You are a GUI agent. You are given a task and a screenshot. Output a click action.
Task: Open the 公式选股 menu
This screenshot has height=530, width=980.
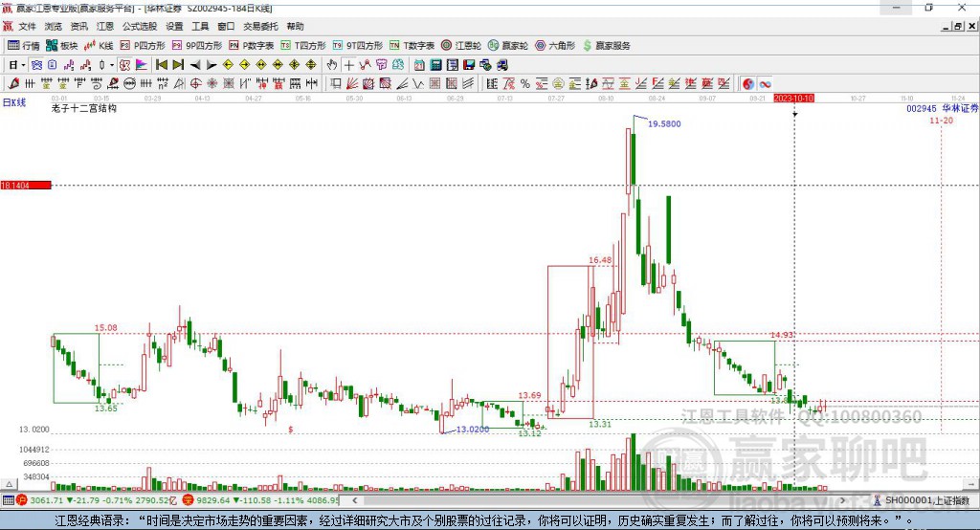(140, 26)
